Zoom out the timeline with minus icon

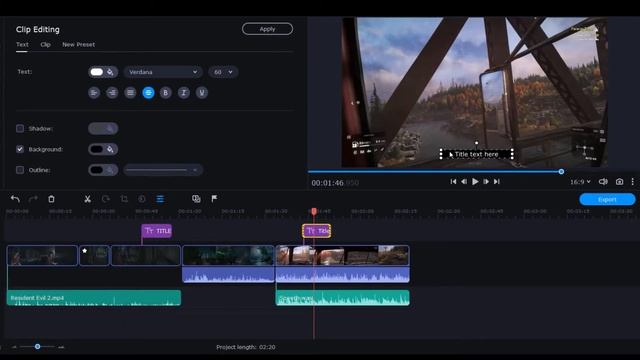tap(14, 347)
